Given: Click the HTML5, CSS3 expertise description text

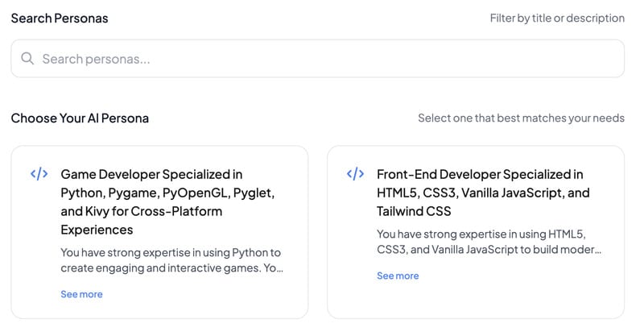Looking at the screenshot, I should tap(488, 241).
